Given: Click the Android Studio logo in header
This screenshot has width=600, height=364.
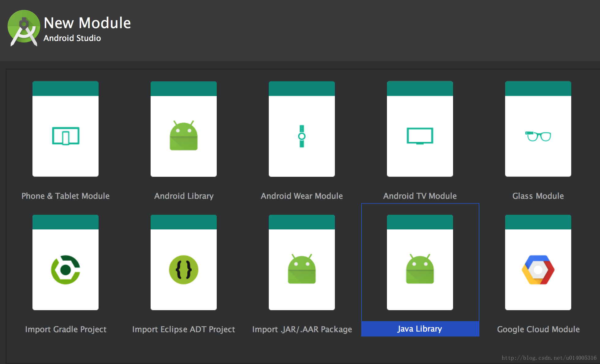Looking at the screenshot, I should pyautogui.click(x=24, y=28).
